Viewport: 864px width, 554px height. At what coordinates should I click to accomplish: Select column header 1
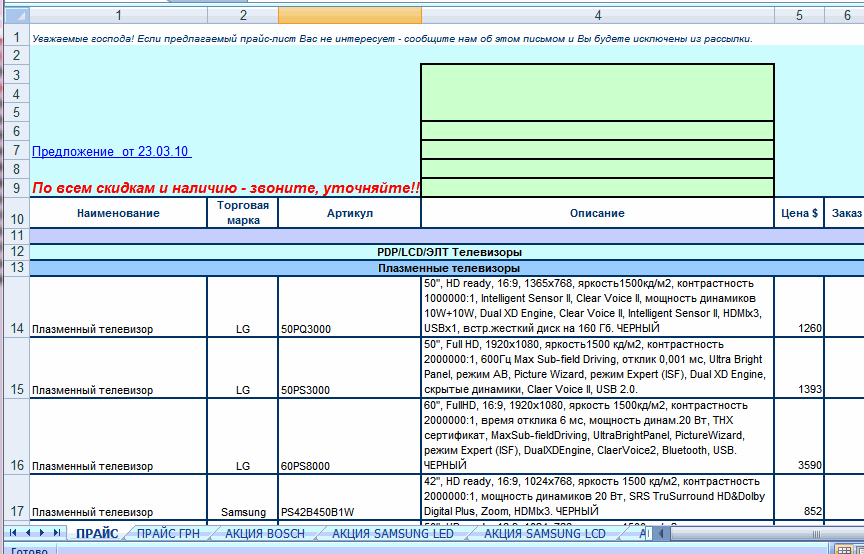(x=118, y=15)
